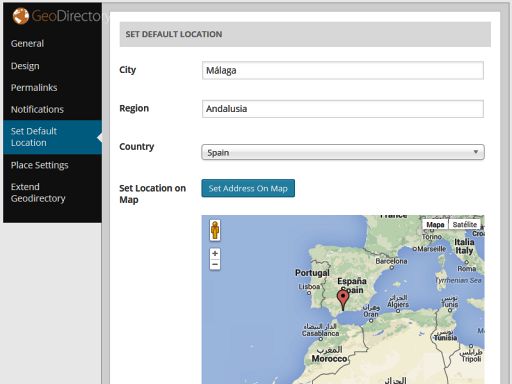
Task: Click the City field containing Málaga
Action: 343,70
